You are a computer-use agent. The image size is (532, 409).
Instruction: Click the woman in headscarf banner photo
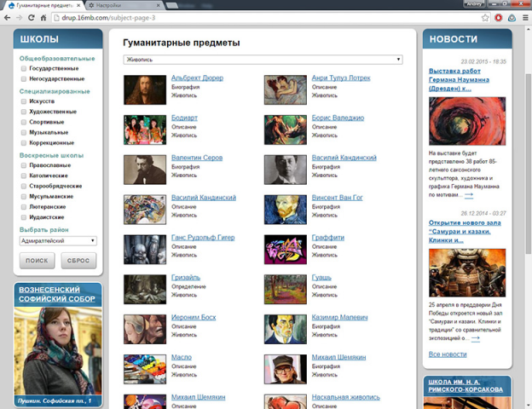(58, 351)
